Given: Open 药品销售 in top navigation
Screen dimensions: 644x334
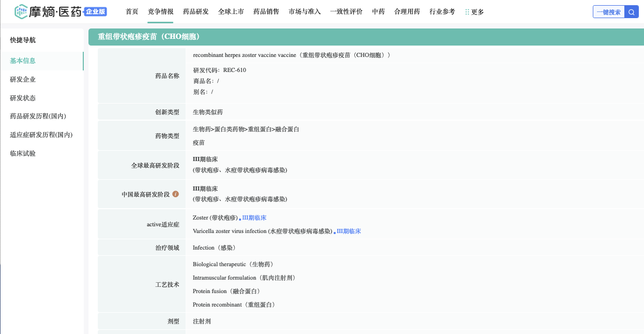Looking at the screenshot, I should click(266, 11).
